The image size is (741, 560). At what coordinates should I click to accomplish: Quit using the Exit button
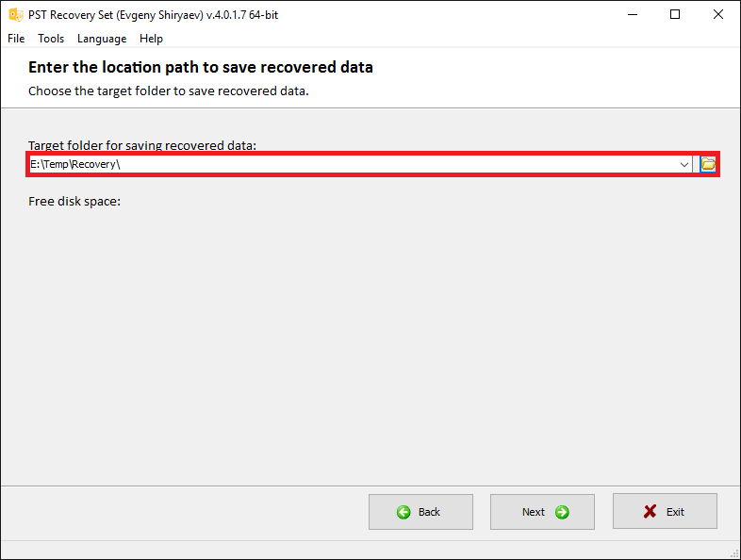tap(665, 511)
